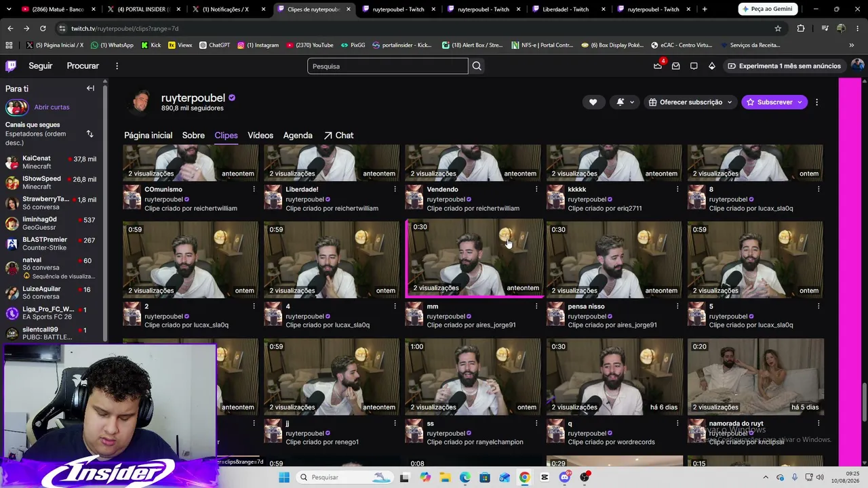Select the Clipes tab
The image size is (868, 488).
[x=226, y=136]
